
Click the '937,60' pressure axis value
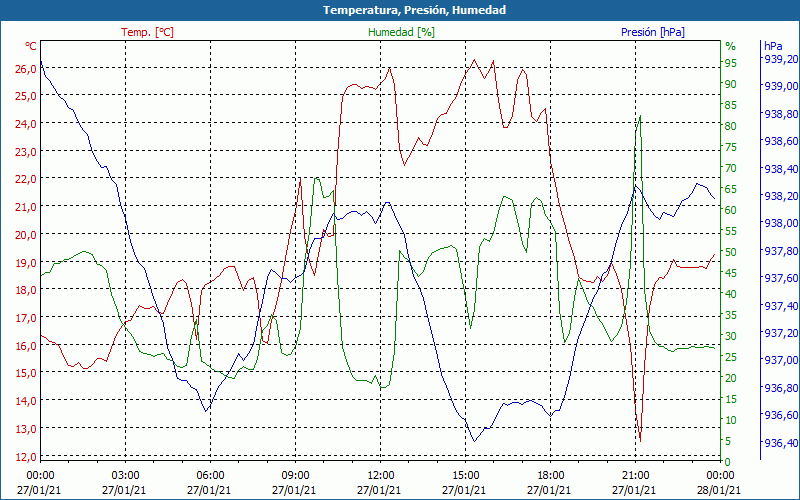[781, 278]
